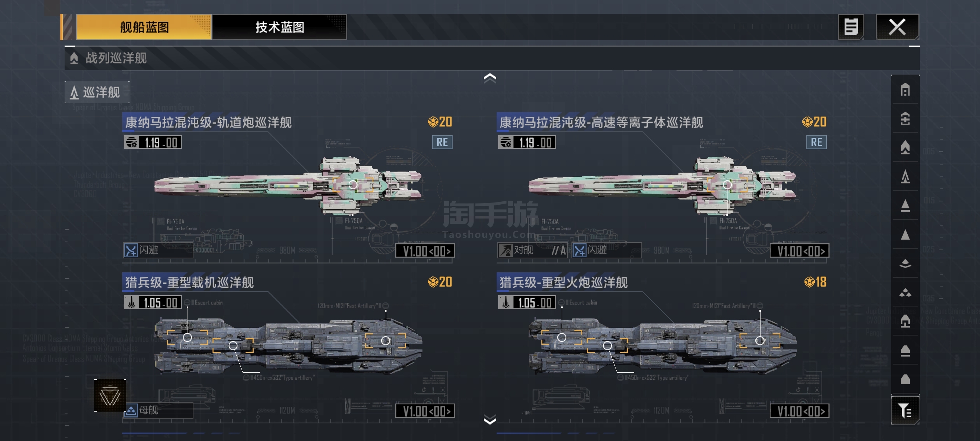Screen dimensions: 980x441
Task: Tap the triangular emblem icon beside 母舰
Action: coord(110,396)
